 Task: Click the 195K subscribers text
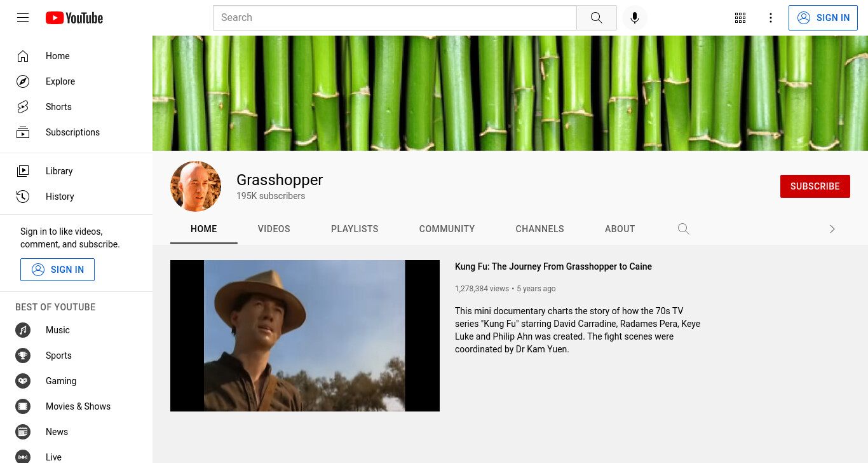pos(271,196)
